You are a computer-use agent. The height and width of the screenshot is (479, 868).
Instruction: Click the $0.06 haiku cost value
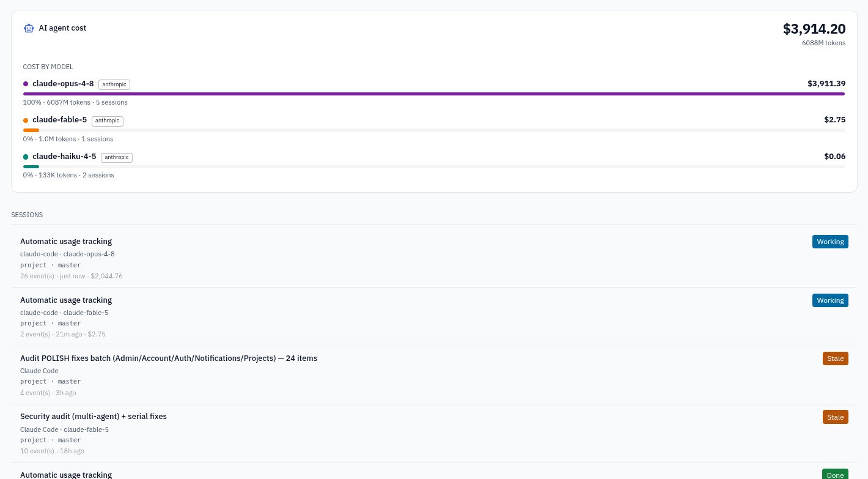(x=834, y=157)
